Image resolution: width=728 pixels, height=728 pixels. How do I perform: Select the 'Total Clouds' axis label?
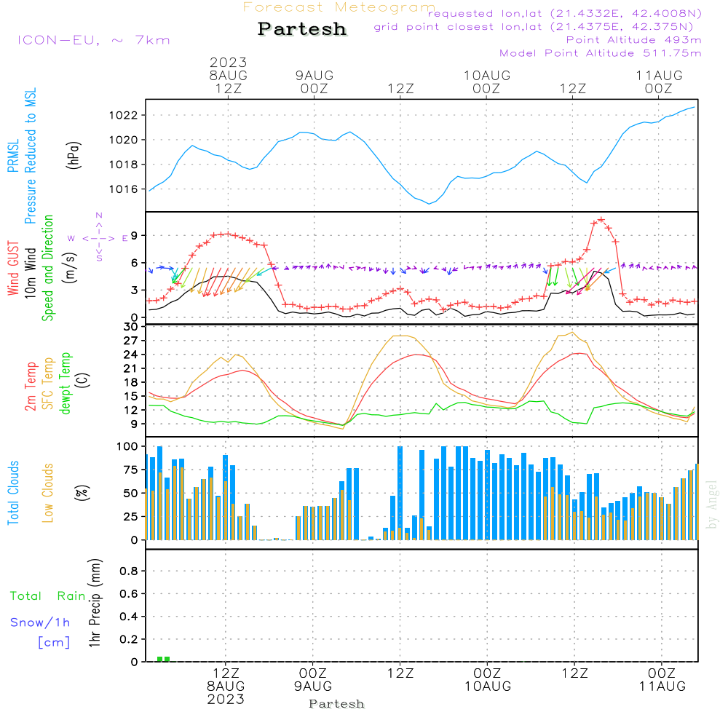pos(13,493)
